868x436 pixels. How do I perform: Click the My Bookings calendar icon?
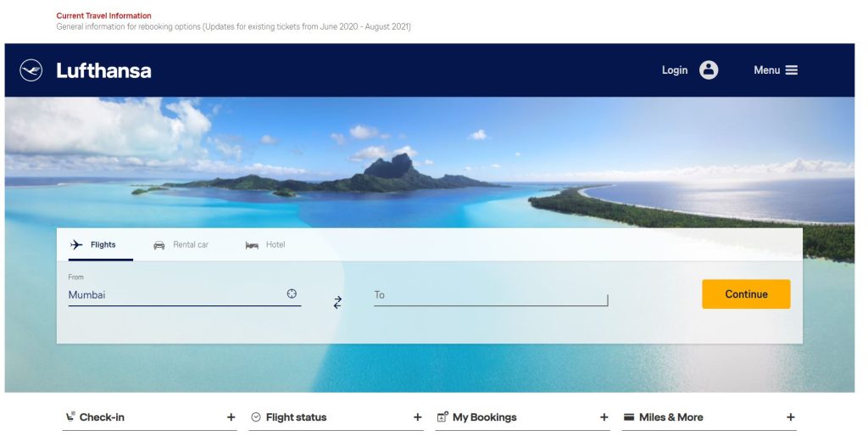coord(442,416)
